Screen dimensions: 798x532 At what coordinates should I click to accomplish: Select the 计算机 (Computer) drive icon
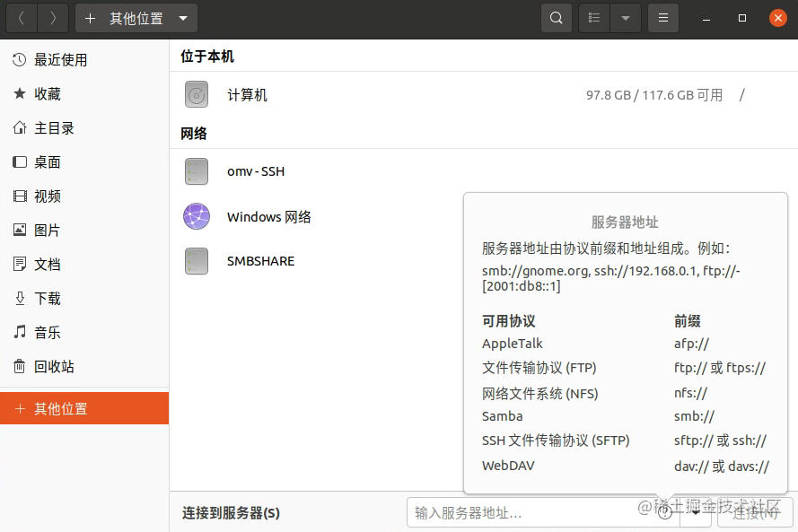point(196,93)
